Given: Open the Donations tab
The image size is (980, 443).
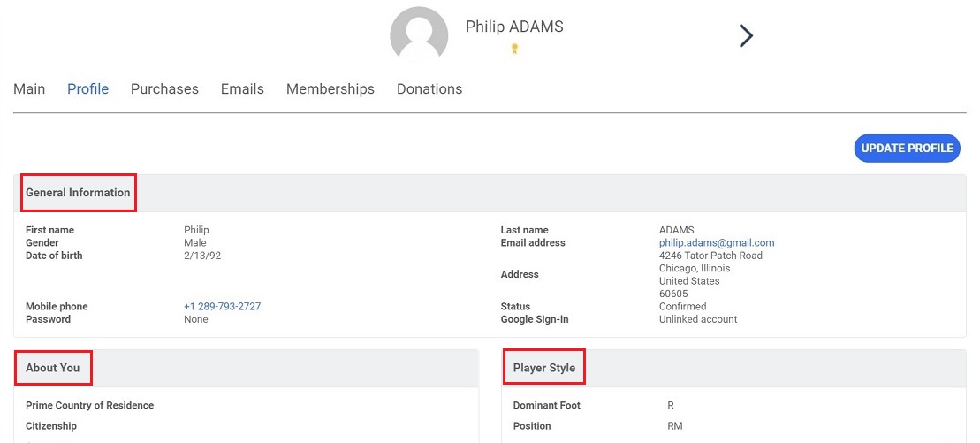Looking at the screenshot, I should (429, 88).
